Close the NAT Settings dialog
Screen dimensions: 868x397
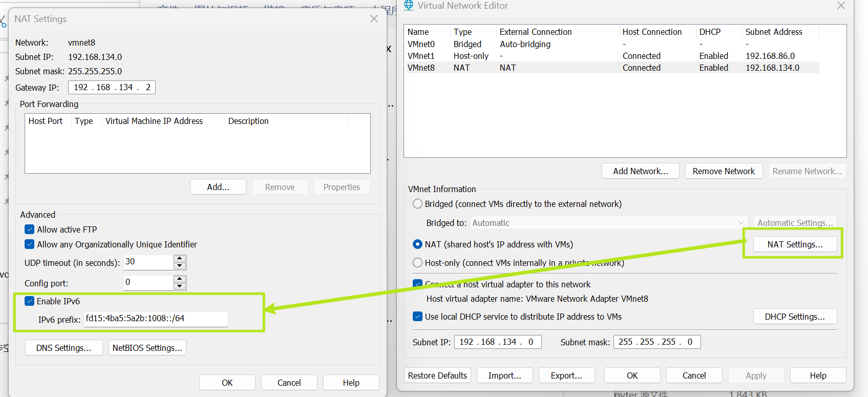(x=374, y=19)
